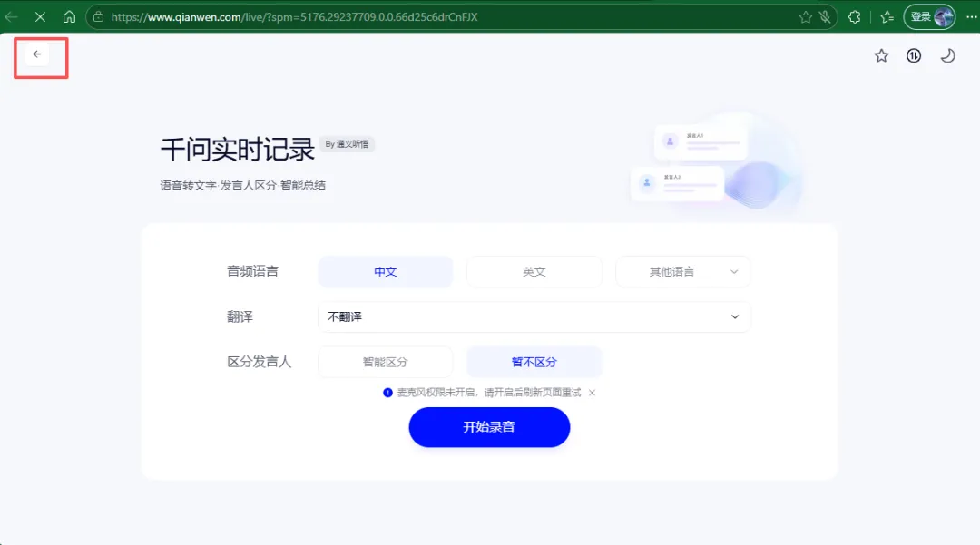
Task: Add page to browser favorites star
Action: tap(806, 17)
